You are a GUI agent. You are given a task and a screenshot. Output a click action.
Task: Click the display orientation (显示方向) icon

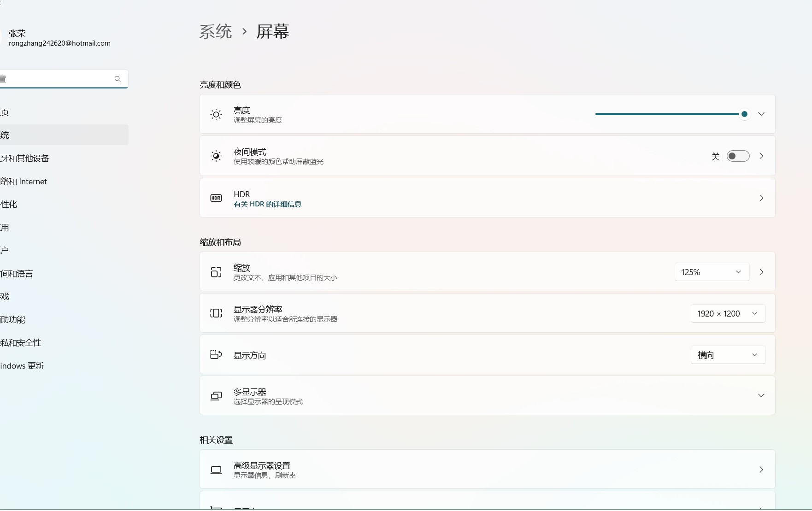pos(216,355)
